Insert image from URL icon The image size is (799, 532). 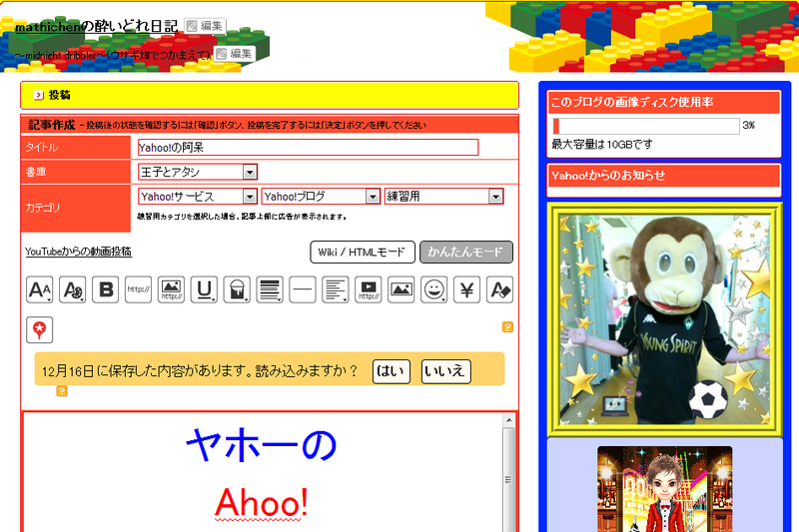click(x=171, y=289)
